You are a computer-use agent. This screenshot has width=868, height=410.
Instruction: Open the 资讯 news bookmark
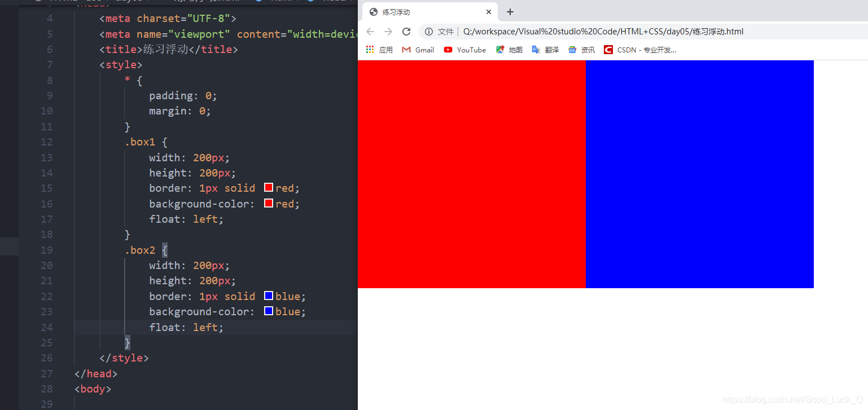pos(582,50)
